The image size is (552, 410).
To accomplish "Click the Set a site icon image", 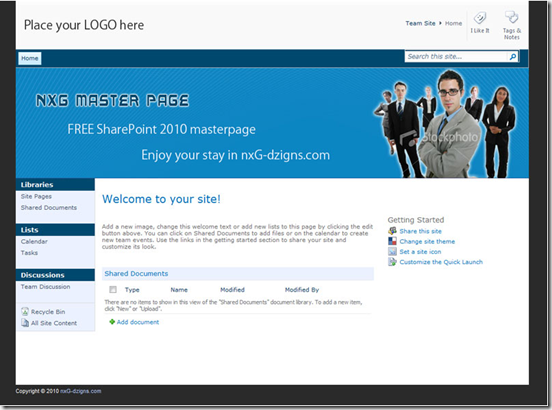I will coord(392,251).
